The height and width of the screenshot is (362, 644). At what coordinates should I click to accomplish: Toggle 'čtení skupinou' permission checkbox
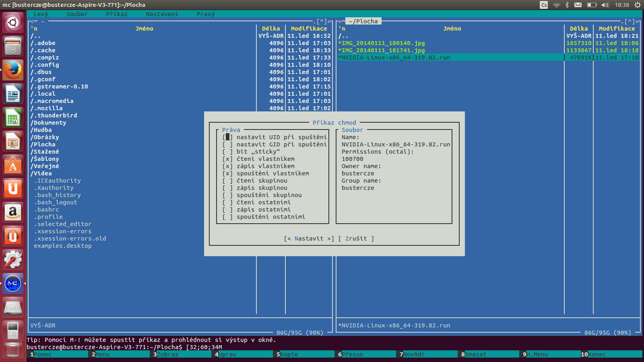click(x=227, y=181)
